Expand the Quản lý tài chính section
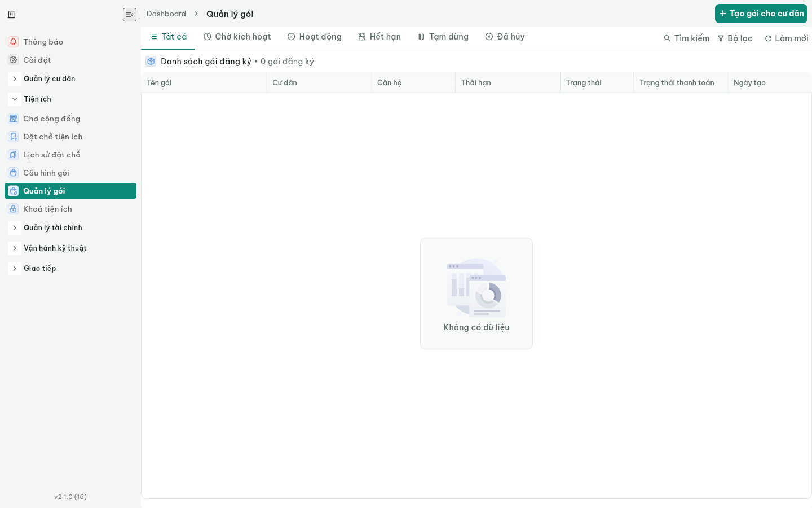812x508 pixels. (15, 228)
